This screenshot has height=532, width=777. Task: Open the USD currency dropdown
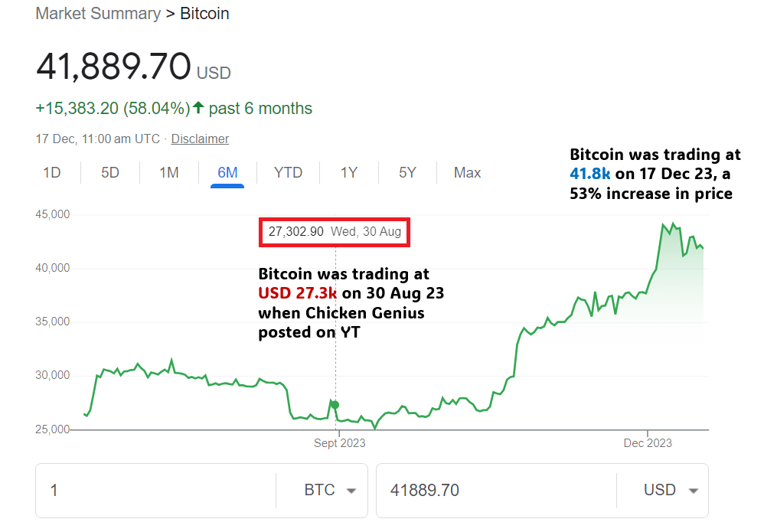click(671, 490)
